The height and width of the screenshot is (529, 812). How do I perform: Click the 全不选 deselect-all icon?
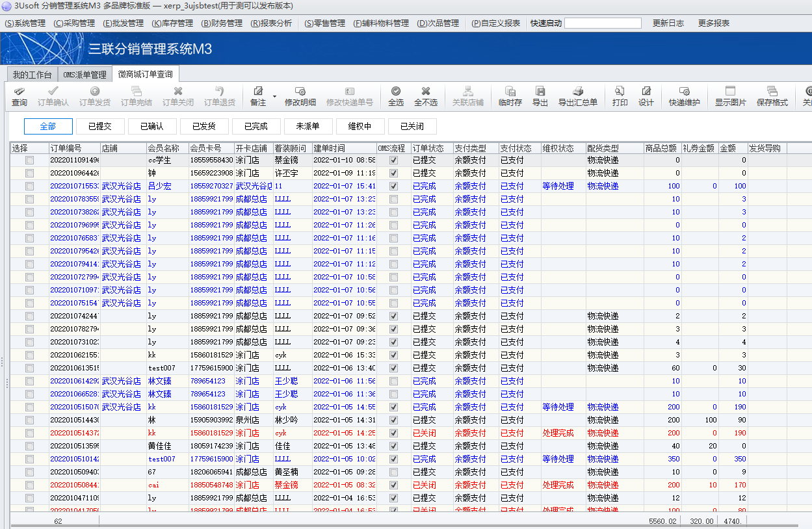[x=426, y=96]
